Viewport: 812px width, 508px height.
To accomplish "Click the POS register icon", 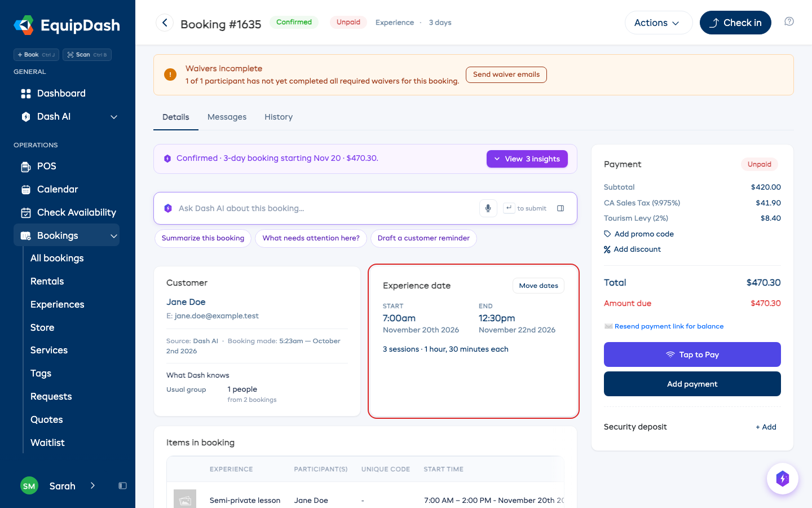I will click(x=26, y=167).
